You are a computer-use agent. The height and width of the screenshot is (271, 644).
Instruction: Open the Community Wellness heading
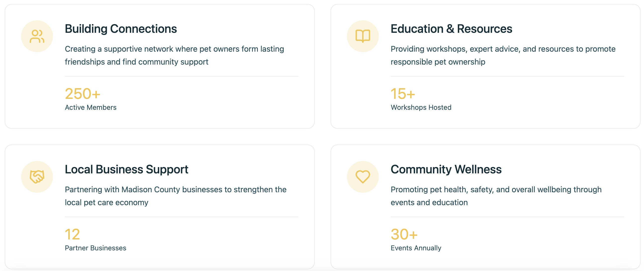(446, 169)
